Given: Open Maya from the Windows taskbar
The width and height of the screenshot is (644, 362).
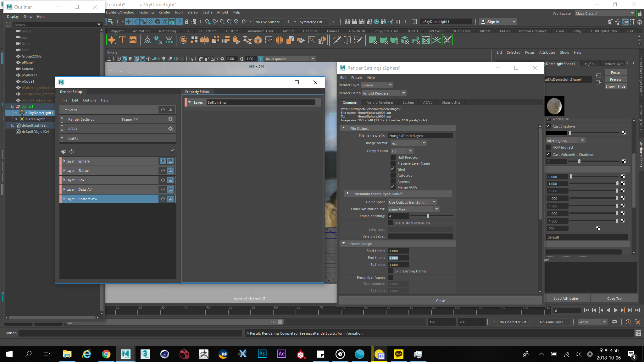Looking at the screenshot, I should pos(126,354).
